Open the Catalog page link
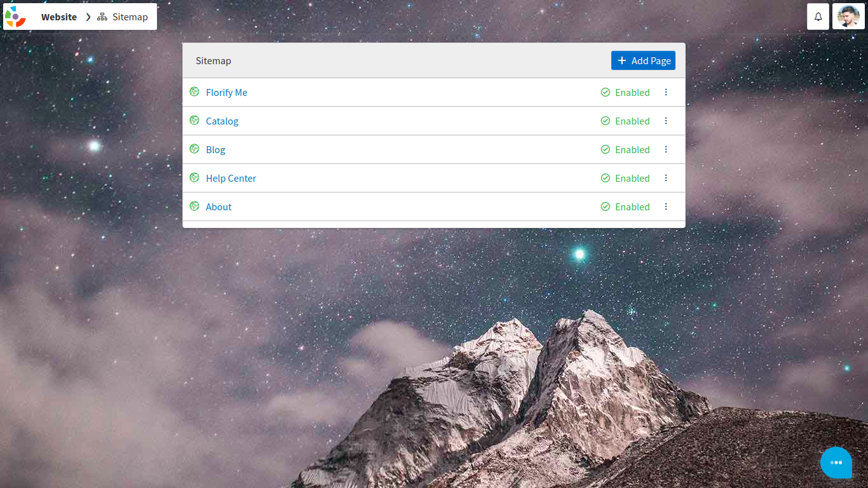Viewport: 868px width, 488px height. (222, 121)
